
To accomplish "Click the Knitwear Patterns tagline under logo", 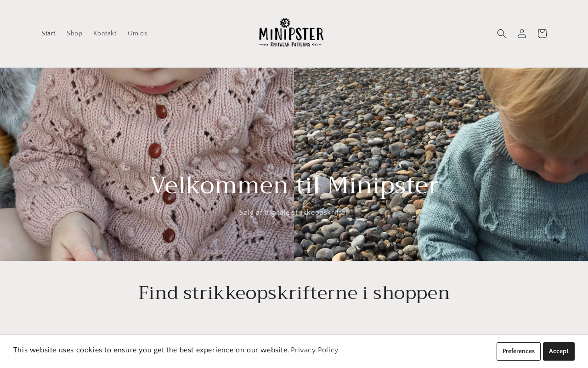I will (291, 44).
